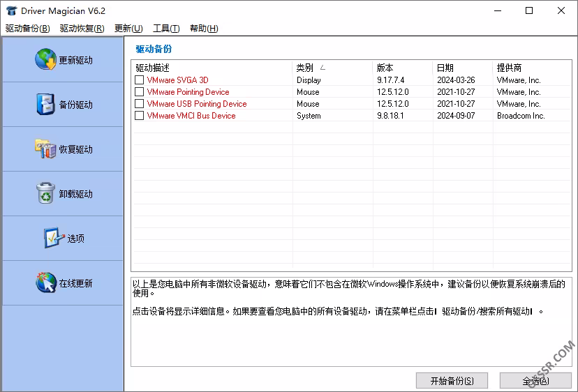
Task: Sort by the 提供商 column header
Action: (532, 68)
